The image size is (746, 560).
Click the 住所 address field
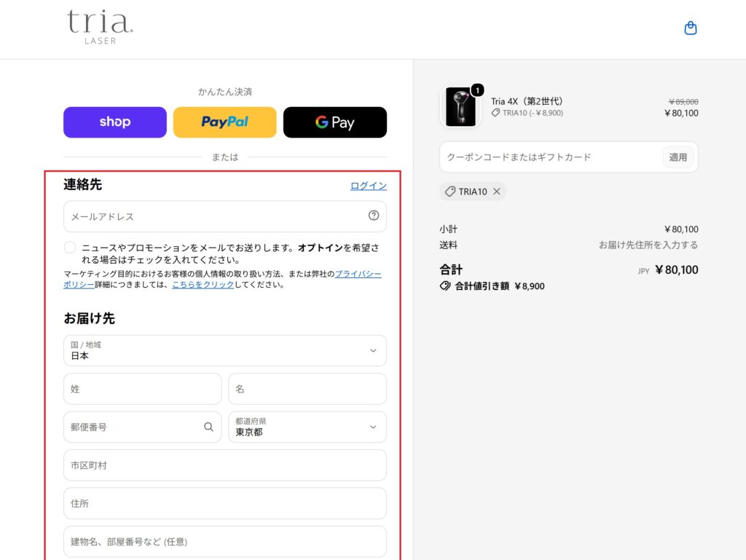(x=225, y=503)
